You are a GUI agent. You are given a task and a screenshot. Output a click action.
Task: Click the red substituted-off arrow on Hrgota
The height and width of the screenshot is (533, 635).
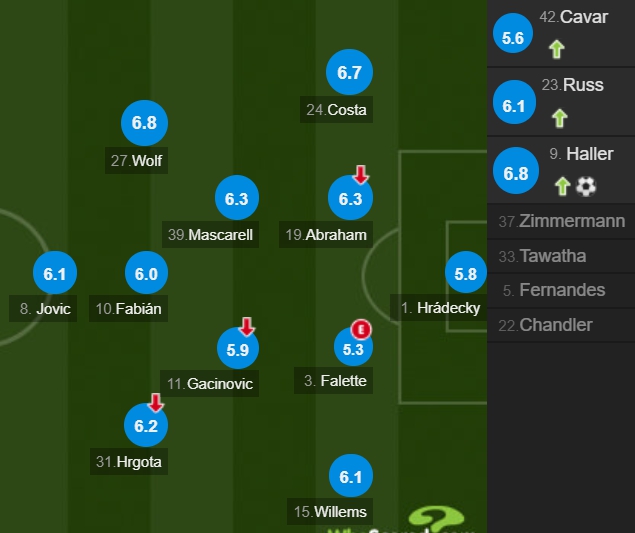[156, 403]
